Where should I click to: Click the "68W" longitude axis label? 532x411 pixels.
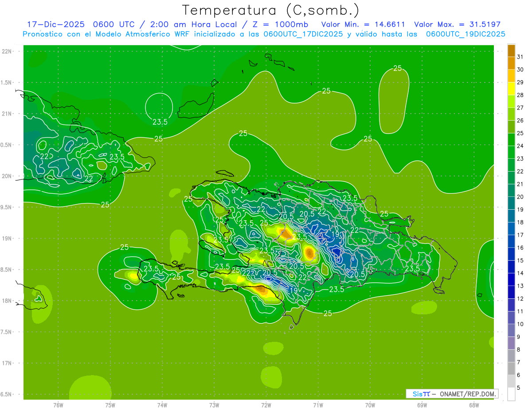pos(474,405)
